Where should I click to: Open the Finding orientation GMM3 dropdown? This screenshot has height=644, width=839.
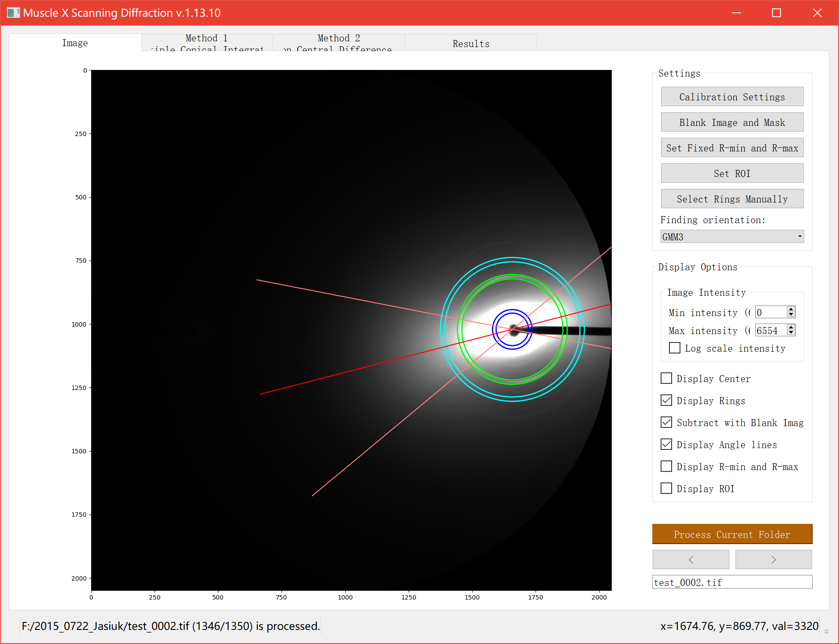click(732, 237)
